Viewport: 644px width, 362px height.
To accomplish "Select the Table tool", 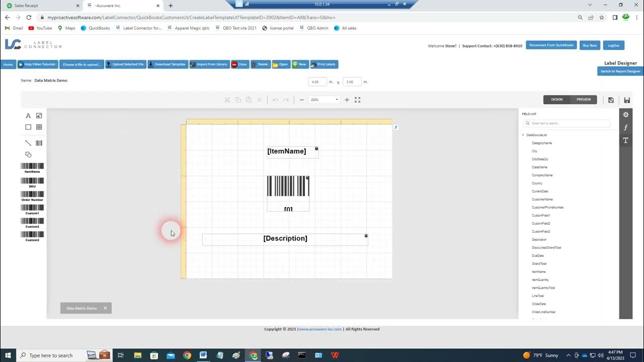I will [39, 127].
